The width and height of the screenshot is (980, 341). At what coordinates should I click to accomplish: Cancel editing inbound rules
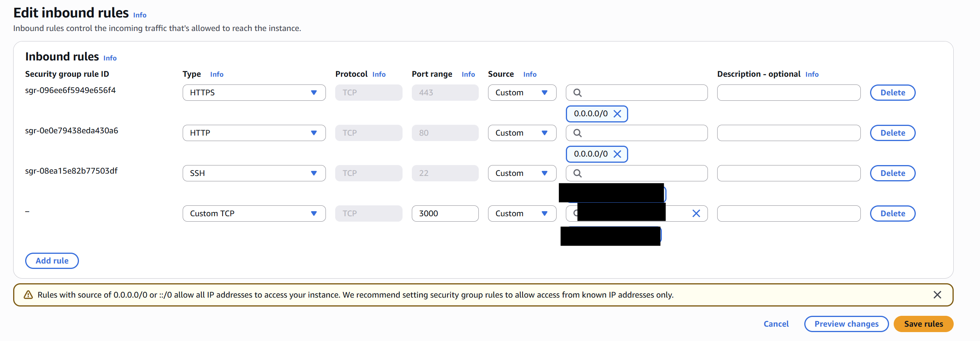[776, 324]
